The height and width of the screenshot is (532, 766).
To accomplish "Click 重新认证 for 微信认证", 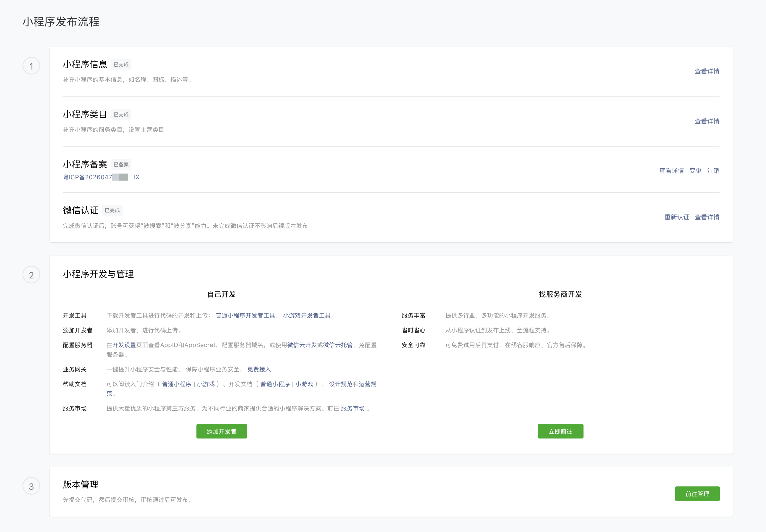I will tap(677, 217).
